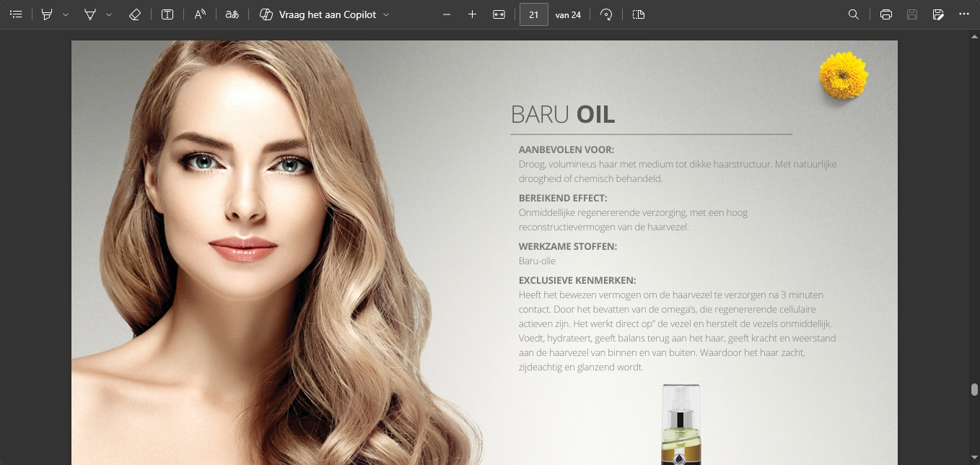Select the Draw pen tool

[90, 14]
